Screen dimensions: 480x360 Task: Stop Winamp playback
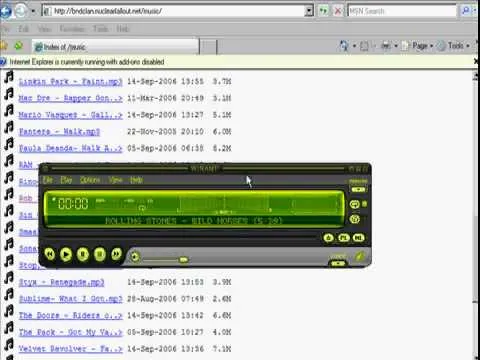pyautogui.click(x=99, y=254)
